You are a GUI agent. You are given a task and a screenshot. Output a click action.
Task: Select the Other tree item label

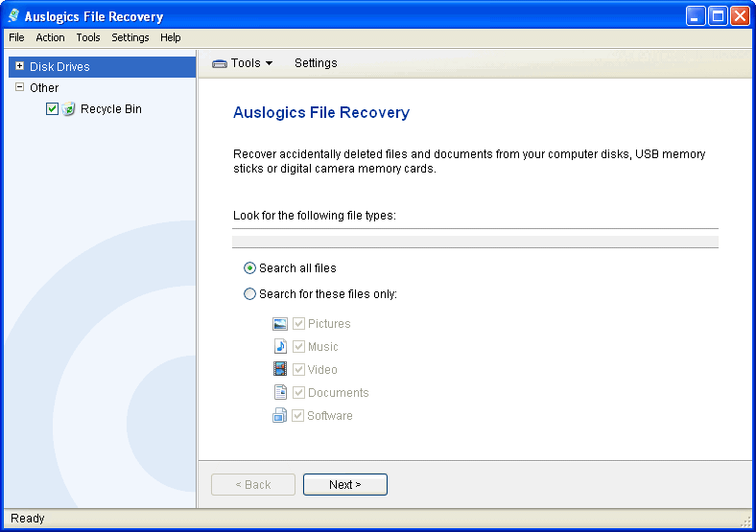tap(44, 87)
